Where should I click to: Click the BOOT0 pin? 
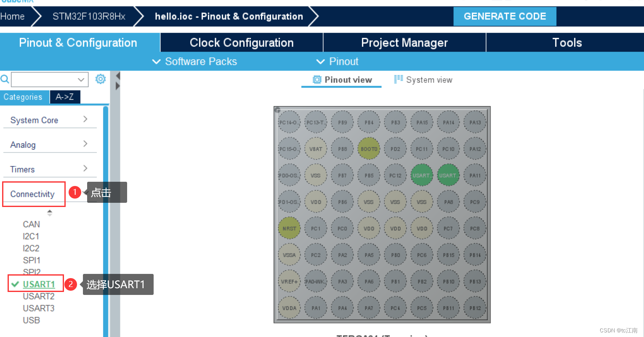pos(369,149)
